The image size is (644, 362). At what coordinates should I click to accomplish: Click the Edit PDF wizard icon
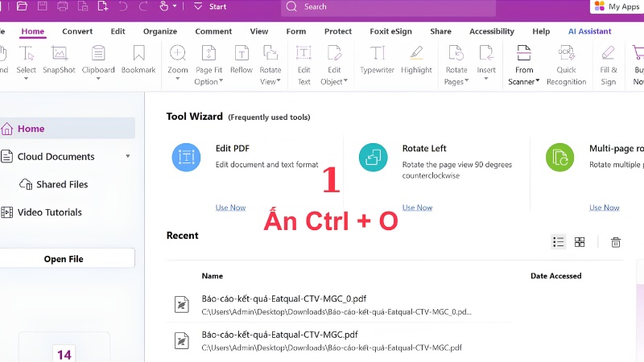pos(186,157)
